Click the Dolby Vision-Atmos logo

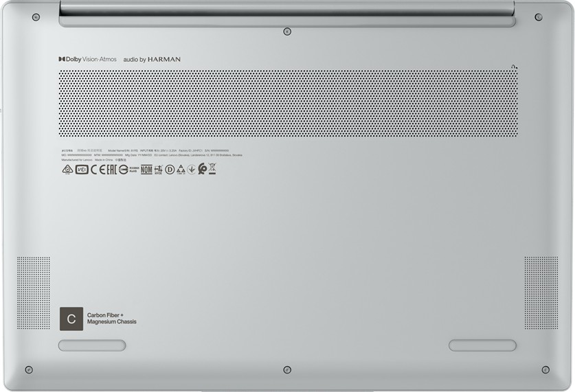click(87, 60)
